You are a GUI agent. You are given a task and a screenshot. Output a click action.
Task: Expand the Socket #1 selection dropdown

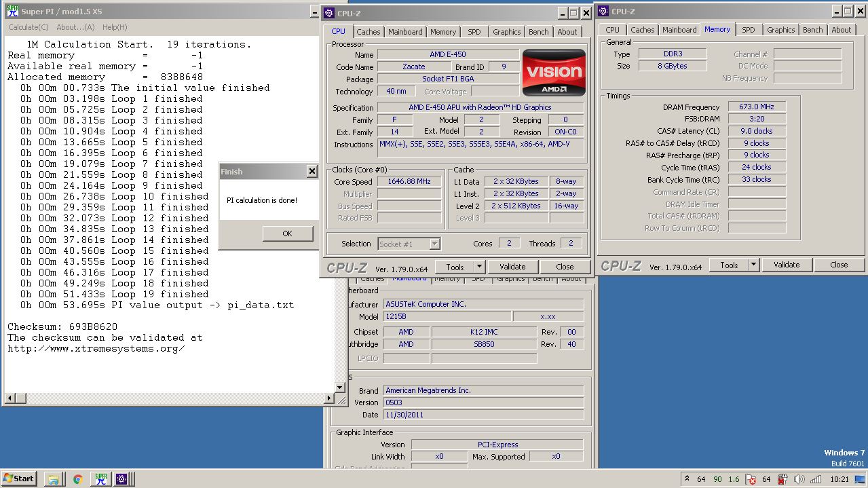(434, 244)
